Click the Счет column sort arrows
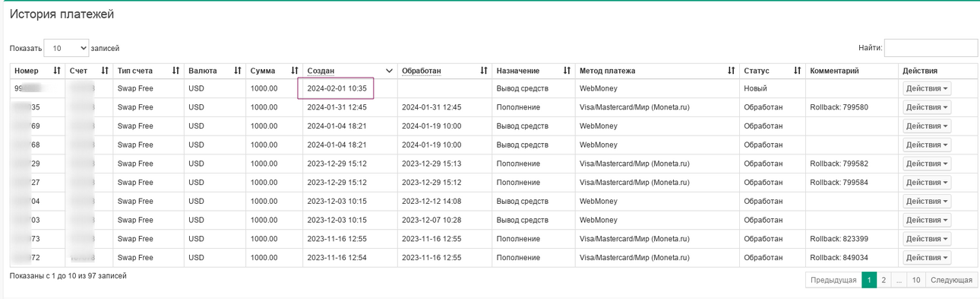This screenshot has height=299, width=980. coord(105,71)
